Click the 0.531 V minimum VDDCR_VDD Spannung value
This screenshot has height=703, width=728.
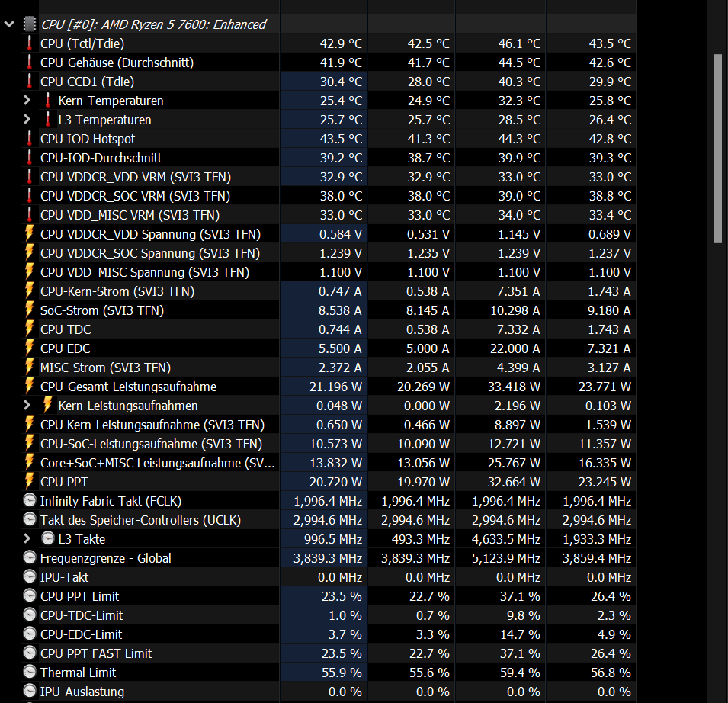(428, 234)
